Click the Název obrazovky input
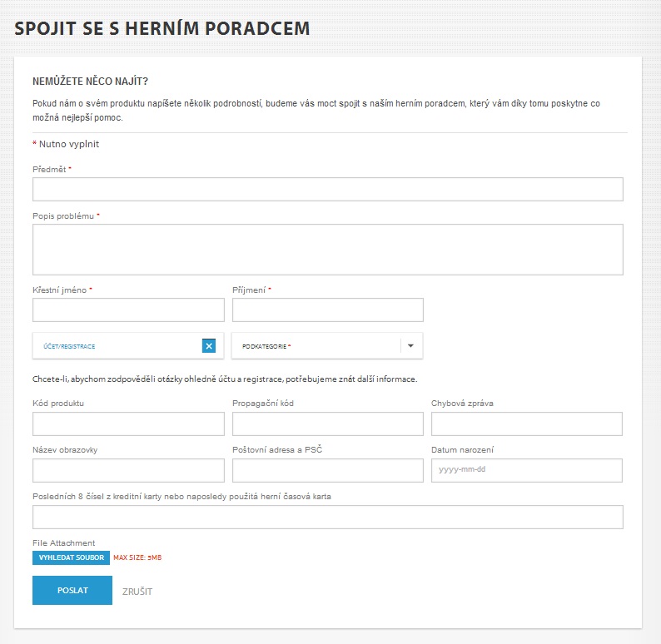The height and width of the screenshot is (644, 661). tap(128, 471)
